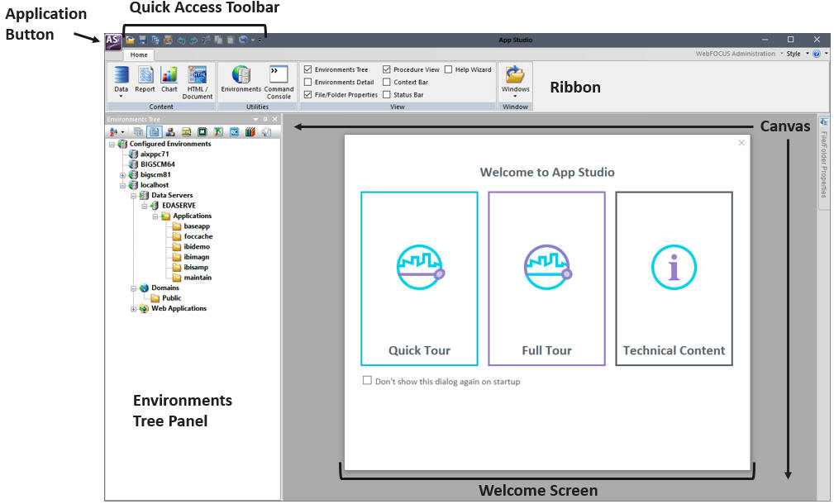Collapse the Data Servers node
This screenshot has height=504, width=834.
(x=134, y=196)
